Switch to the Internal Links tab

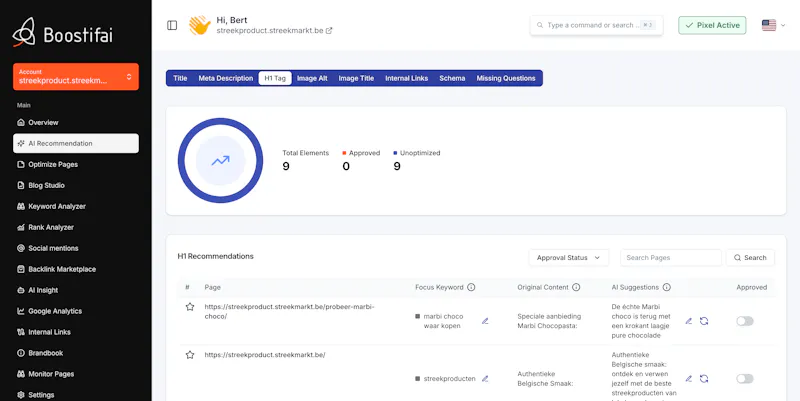[407, 78]
